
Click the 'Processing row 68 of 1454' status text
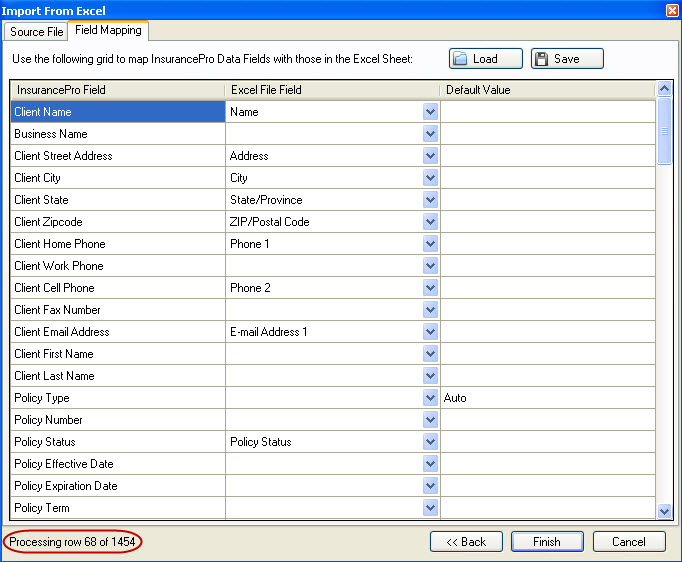tap(72, 542)
